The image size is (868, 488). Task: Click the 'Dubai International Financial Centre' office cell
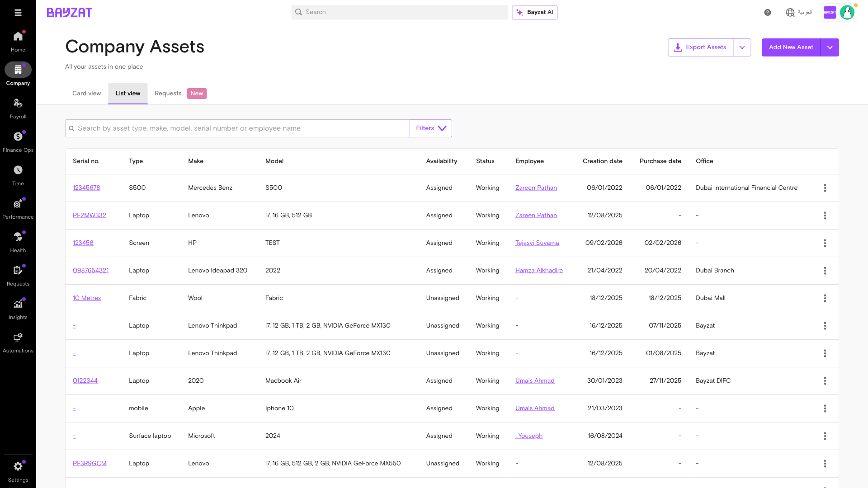tap(746, 188)
